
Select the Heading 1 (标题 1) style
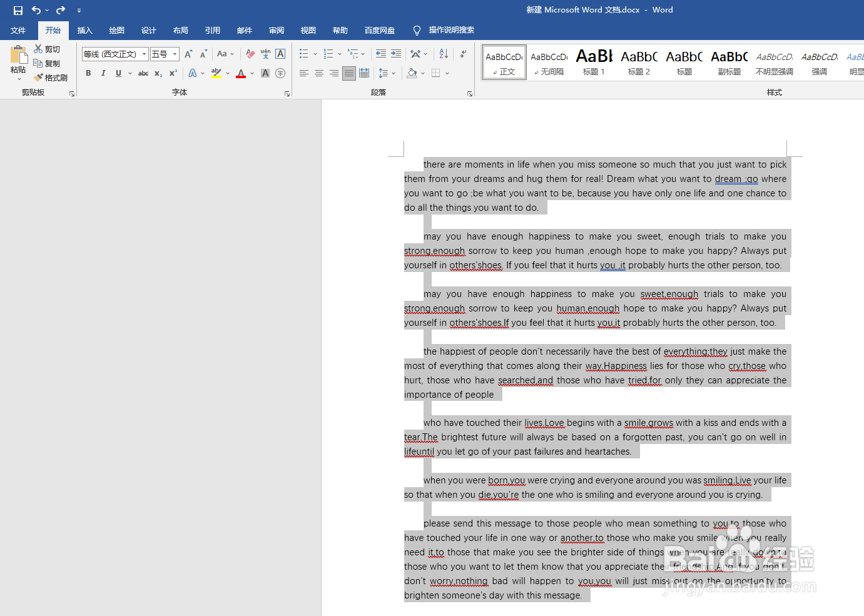coord(594,63)
